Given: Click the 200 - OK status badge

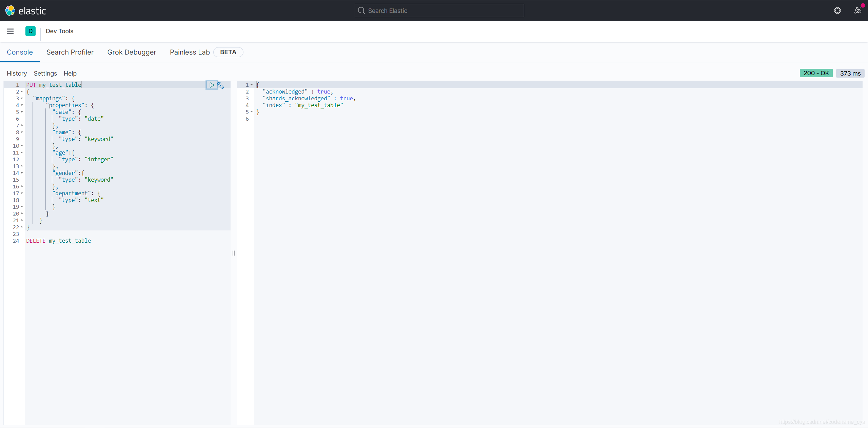Looking at the screenshot, I should (x=816, y=73).
